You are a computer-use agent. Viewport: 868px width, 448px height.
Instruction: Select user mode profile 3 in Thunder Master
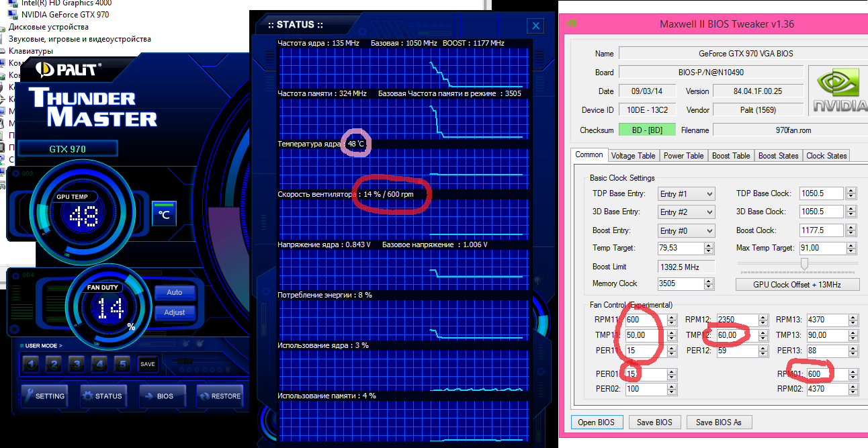point(77,364)
